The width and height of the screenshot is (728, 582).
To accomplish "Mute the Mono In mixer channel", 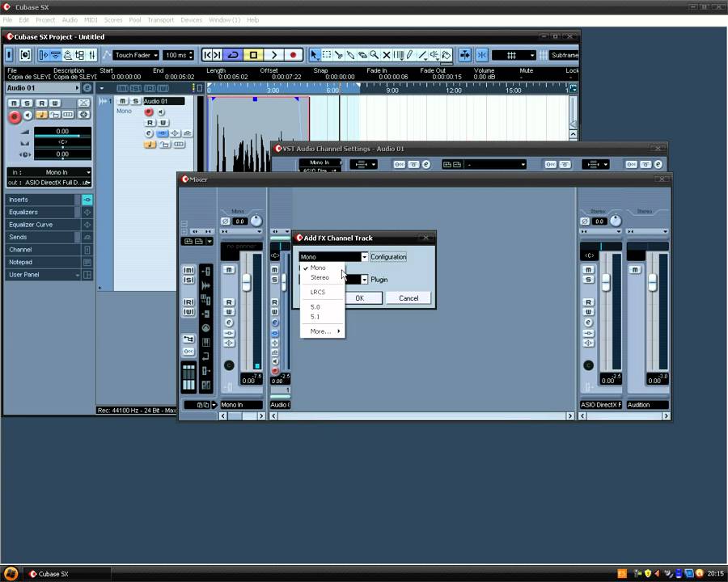I will click(229, 270).
